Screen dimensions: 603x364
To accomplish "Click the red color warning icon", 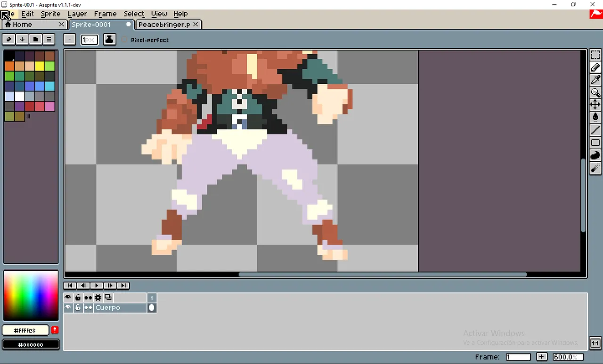I will coord(55,330).
